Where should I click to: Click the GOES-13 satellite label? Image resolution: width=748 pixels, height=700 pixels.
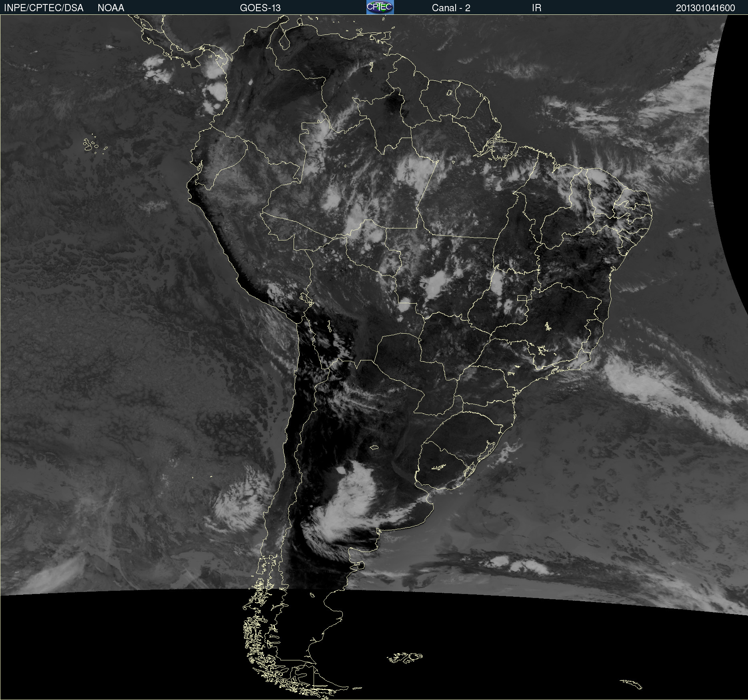tap(260, 8)
